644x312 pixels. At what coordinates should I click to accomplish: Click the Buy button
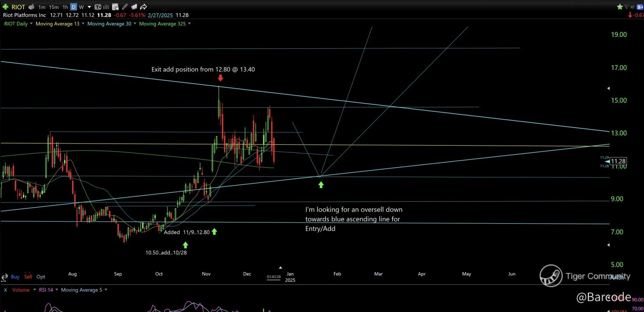click(x=15, y=277)
